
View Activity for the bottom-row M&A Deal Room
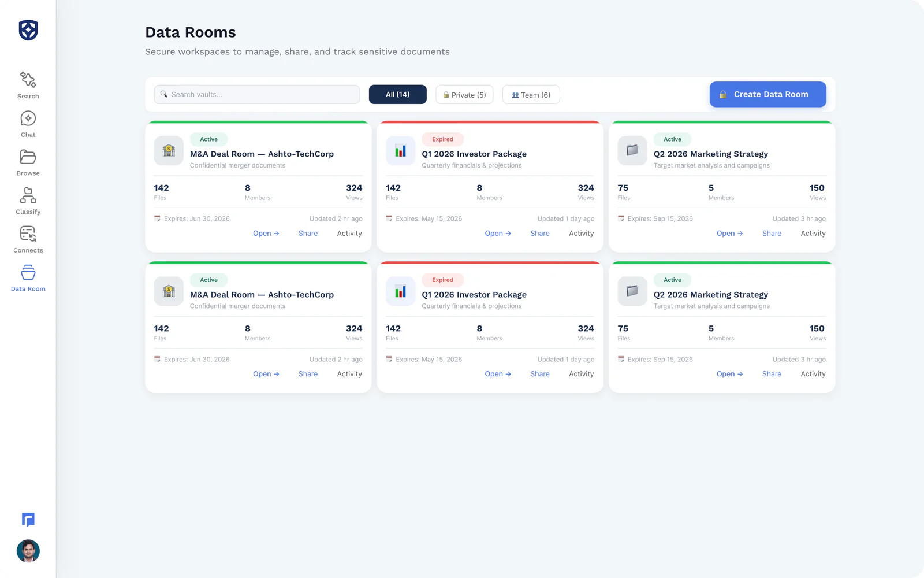349,374
